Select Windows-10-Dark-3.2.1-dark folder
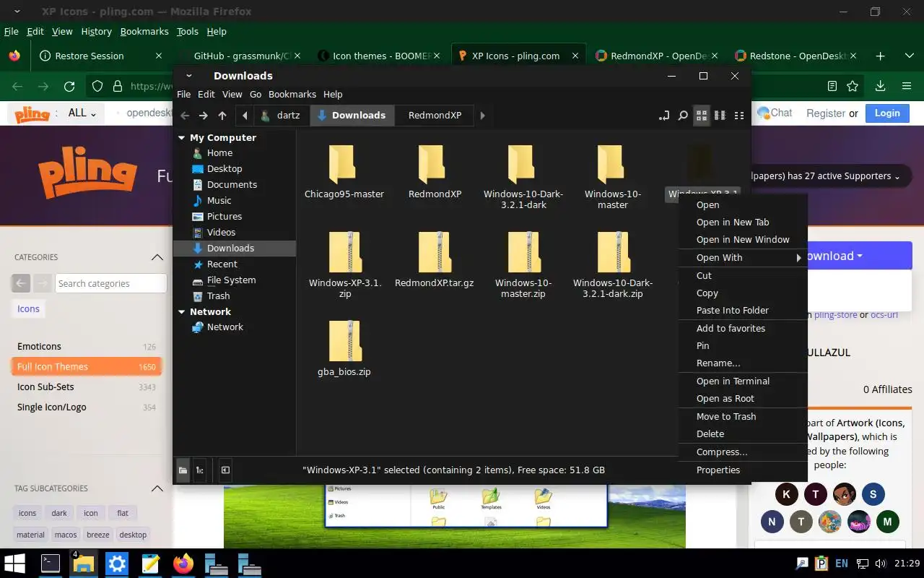 click(523, 177)
